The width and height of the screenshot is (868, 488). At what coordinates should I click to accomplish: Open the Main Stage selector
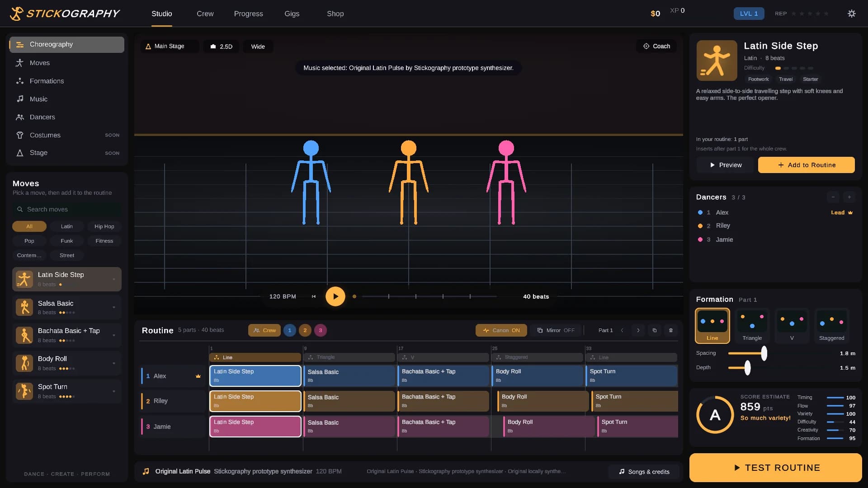(x=170, y=47)
